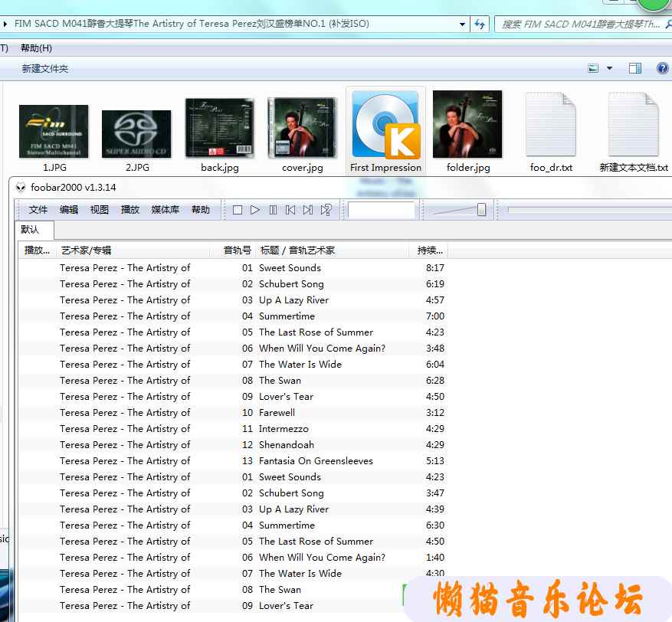Click the foobar2000 alien title icon
Image resolution: width=672 pixels, height=622 pixels.
20,188
